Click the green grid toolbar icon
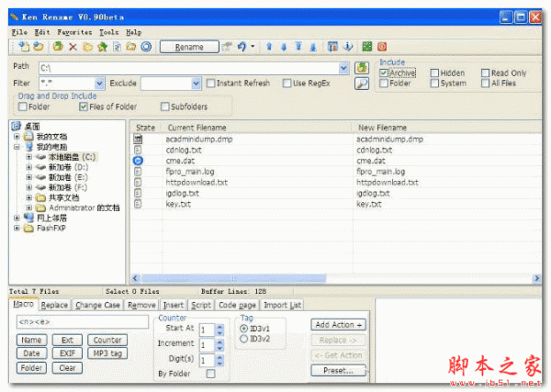 pos(366,47)
